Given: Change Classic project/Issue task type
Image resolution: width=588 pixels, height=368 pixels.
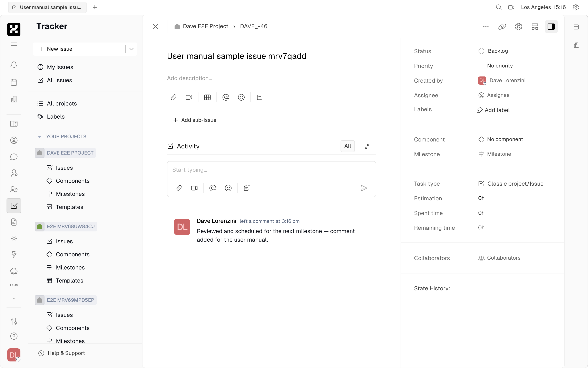Looking at the screenshot, I should (x=511, y=184).
